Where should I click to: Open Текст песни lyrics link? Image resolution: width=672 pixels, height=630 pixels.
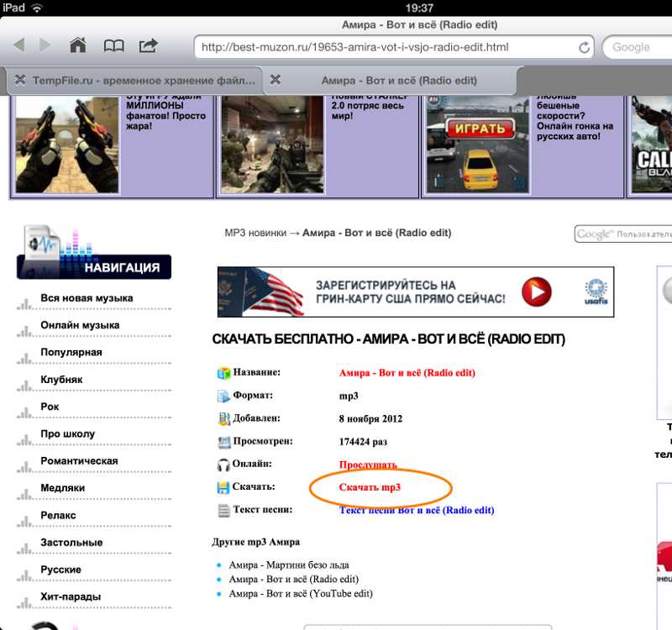point(417,510)
